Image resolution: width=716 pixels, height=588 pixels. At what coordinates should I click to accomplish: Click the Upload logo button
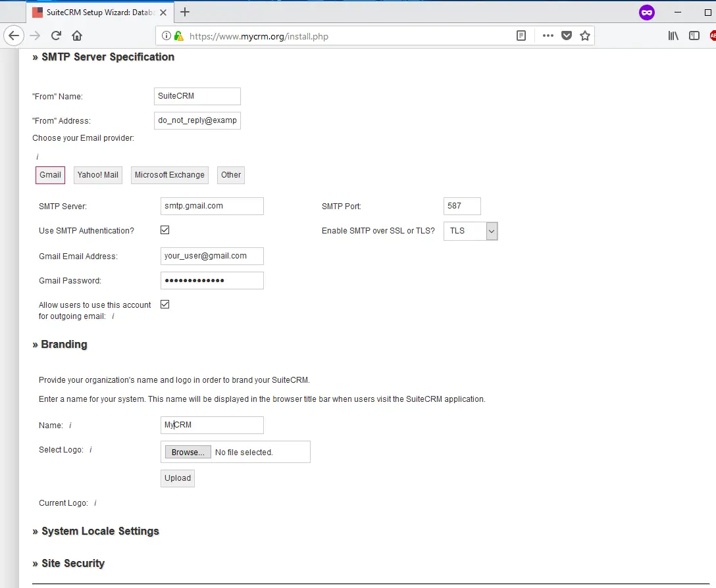(x=178, y=478)
